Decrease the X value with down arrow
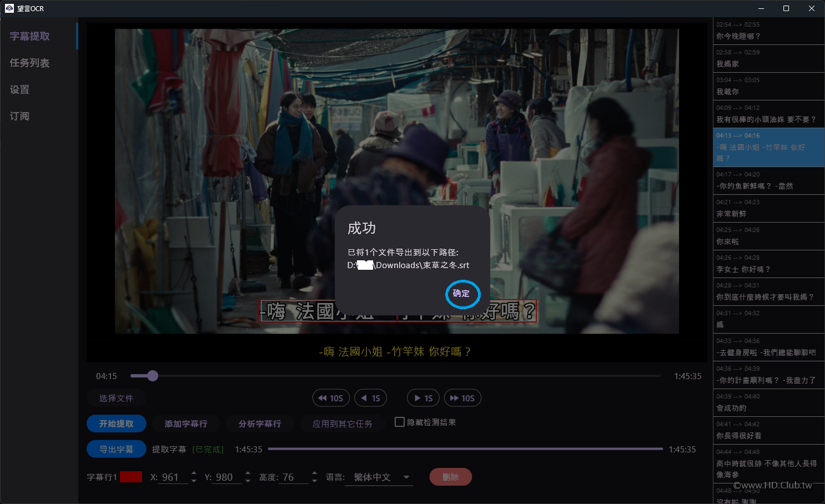 coord(194,481)
